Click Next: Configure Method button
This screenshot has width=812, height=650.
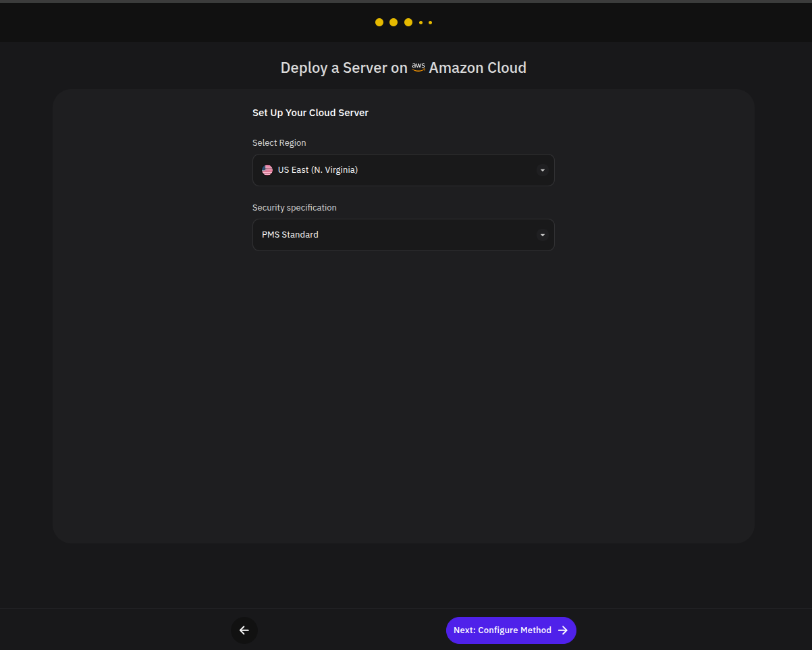(511, 630)
